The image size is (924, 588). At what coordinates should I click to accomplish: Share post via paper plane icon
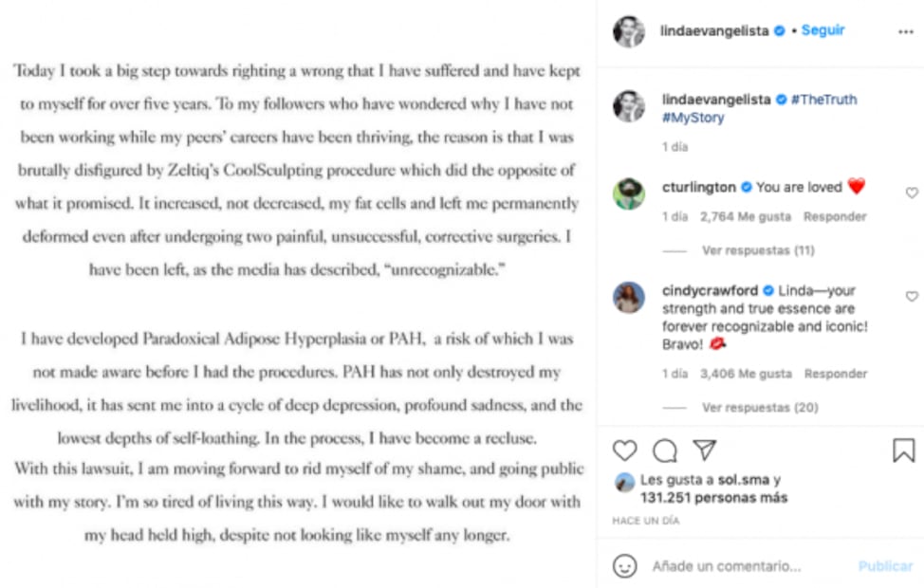pos(704,450)
